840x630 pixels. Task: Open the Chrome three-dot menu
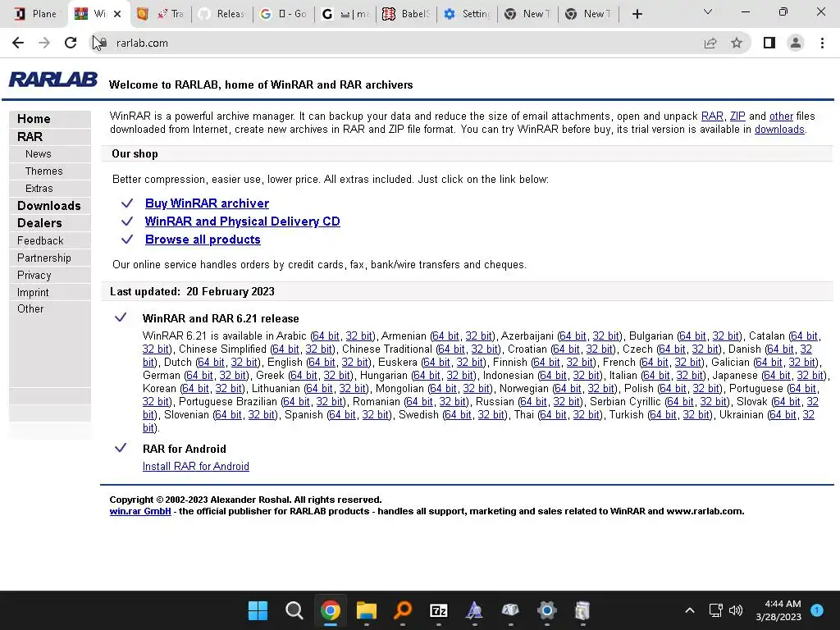coord(822,43)
